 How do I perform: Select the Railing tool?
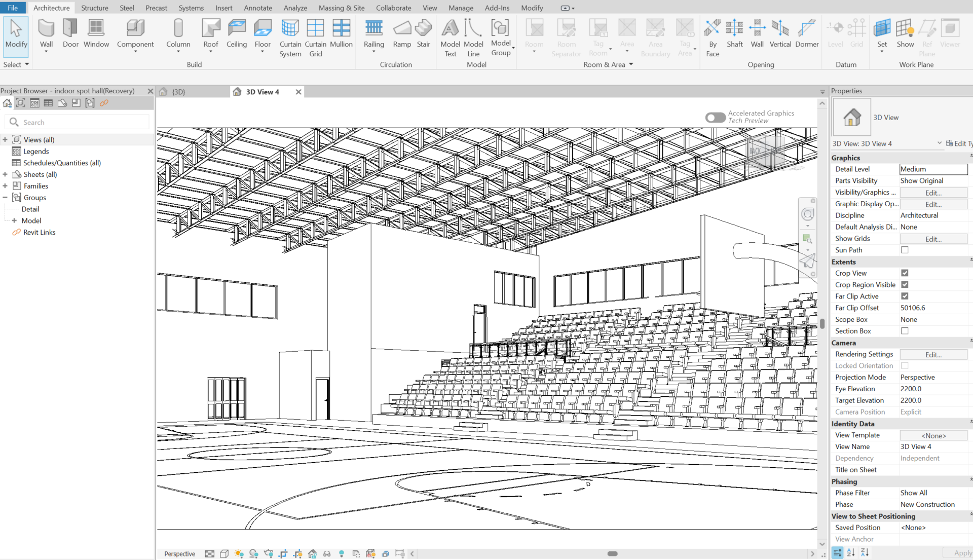pyautogui.click(x=374, y=34)
